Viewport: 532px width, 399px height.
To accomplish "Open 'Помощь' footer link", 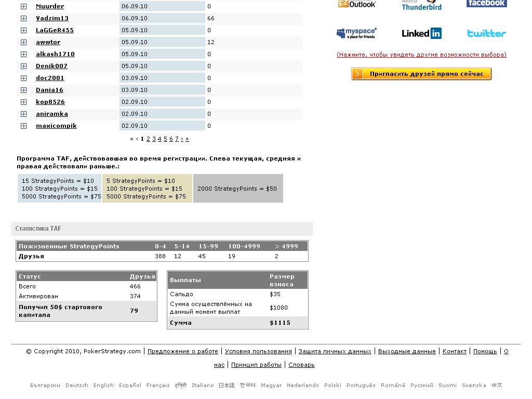I will (x=485, y=352).
